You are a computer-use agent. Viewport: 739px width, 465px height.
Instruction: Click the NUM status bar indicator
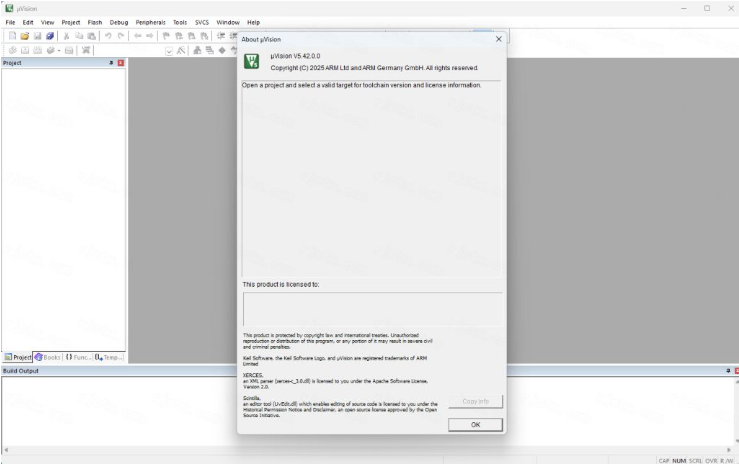pyautogui.click(x=679, y=460)
